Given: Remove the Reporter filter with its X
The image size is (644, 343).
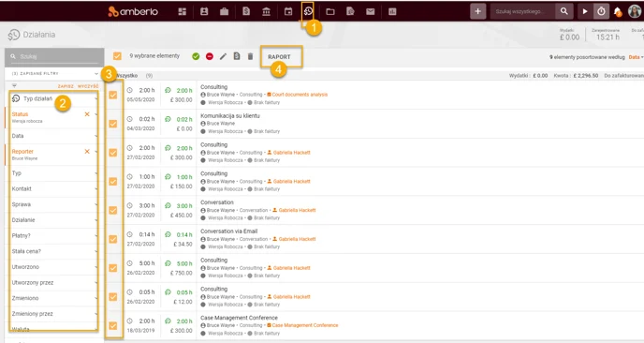Looking at the screenshot, I should tap(87, 151).
